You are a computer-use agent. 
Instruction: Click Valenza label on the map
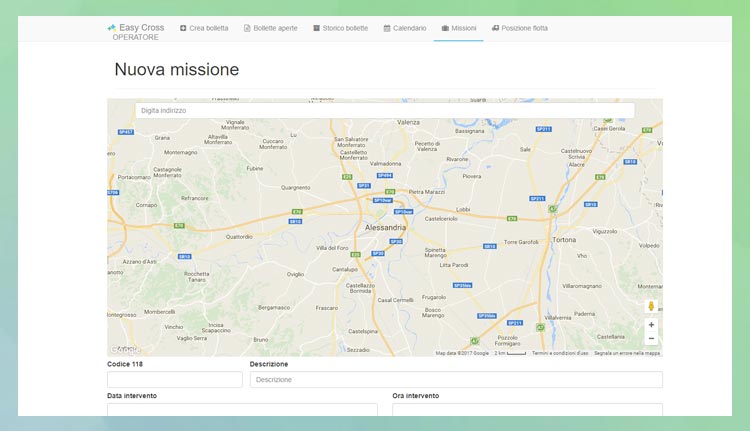point(408,122)
